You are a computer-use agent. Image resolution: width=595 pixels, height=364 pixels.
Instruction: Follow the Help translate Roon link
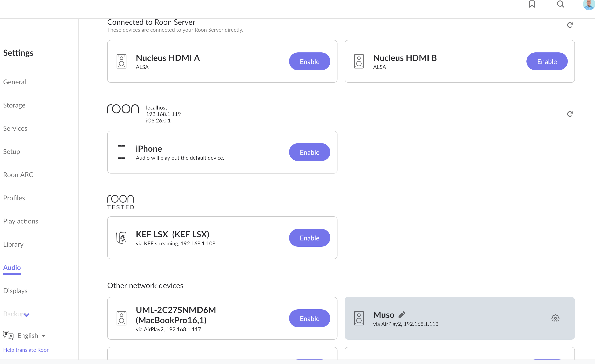pyautogui.click(x=26, y=350)
